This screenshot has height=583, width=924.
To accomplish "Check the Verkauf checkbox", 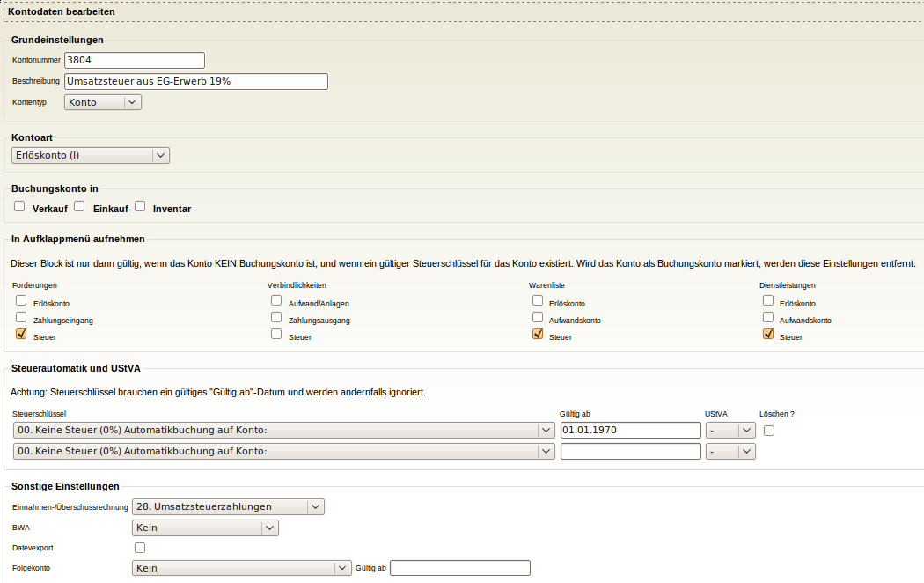I will pyautogui.click(x=19, y=206).
